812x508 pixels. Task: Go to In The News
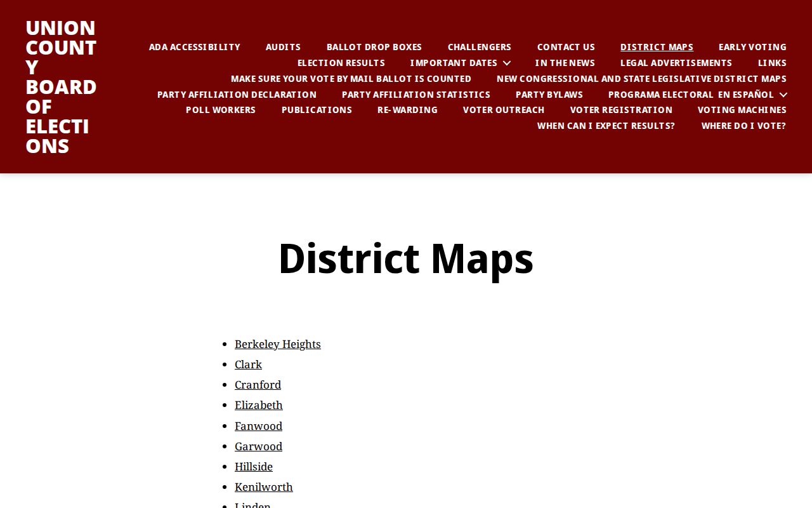coord(565,63)
